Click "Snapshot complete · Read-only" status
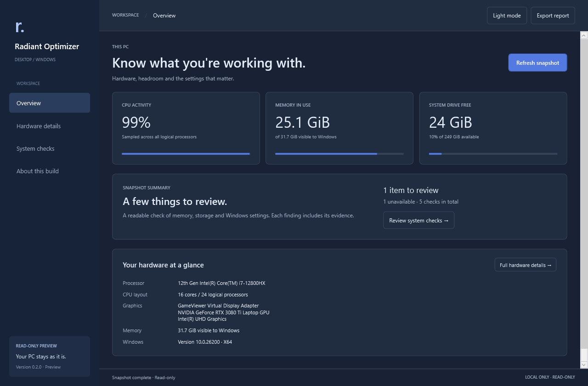 click(x=143, y=378)
